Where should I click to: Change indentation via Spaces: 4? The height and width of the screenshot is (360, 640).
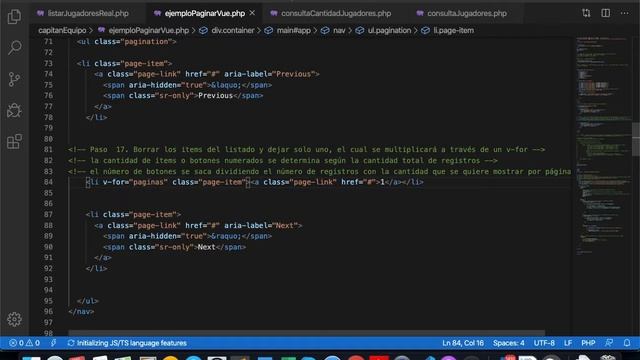509,343
